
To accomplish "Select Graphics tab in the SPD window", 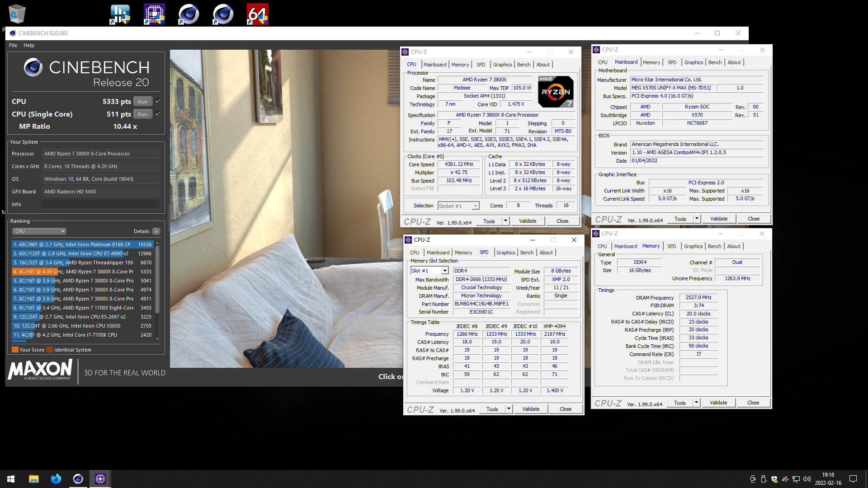I will (x=505, y=253).
